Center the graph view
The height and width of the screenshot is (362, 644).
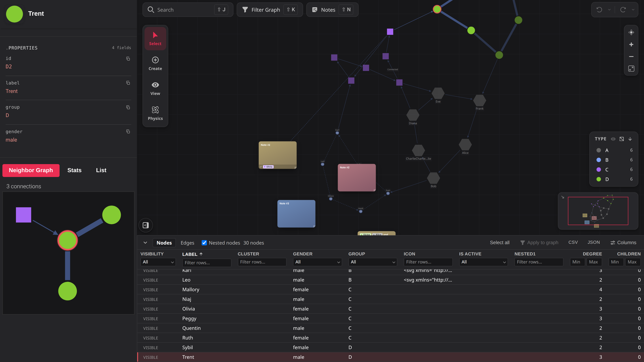(631, 32)
